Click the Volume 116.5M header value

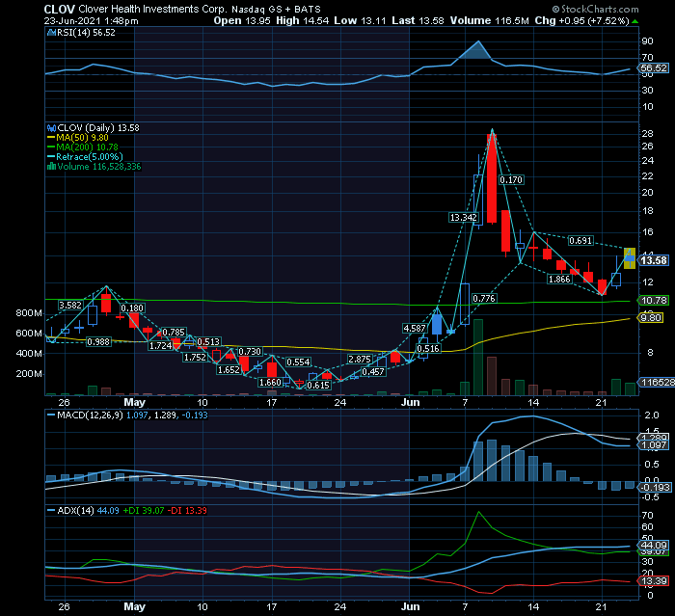(490, 20)
